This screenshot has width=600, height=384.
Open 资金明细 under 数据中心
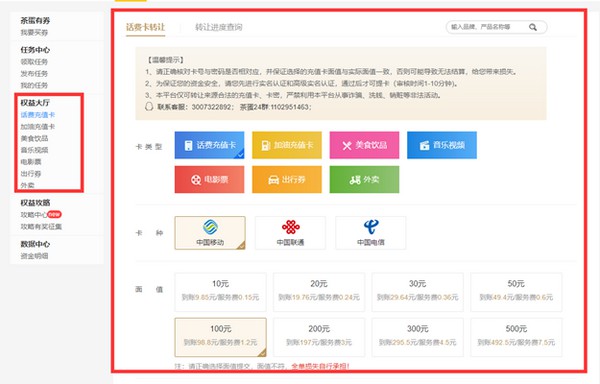coord(34,256)
